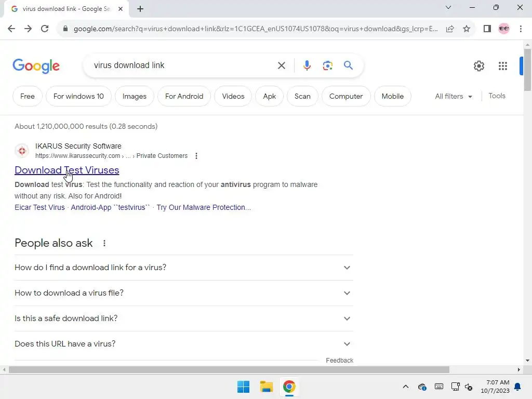The width and height of the screenshot is (532, 399).
Task: Apply the Computer filter chip
Action: [346, 96]
